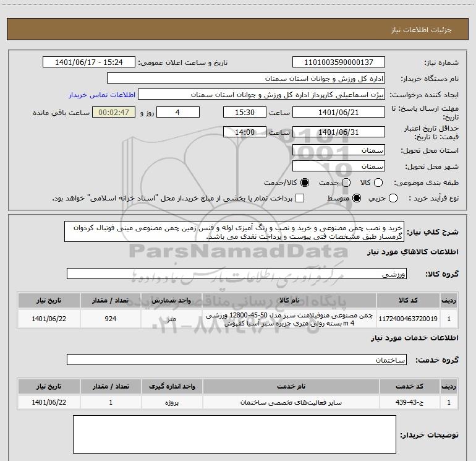
Task: Click the گروه خدمت field ساختمان
Action: point(237,360)
